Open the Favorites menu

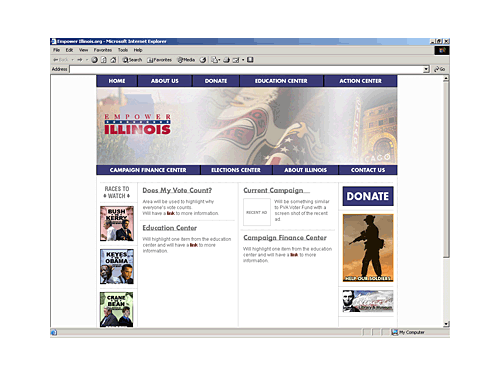[103, 50]
